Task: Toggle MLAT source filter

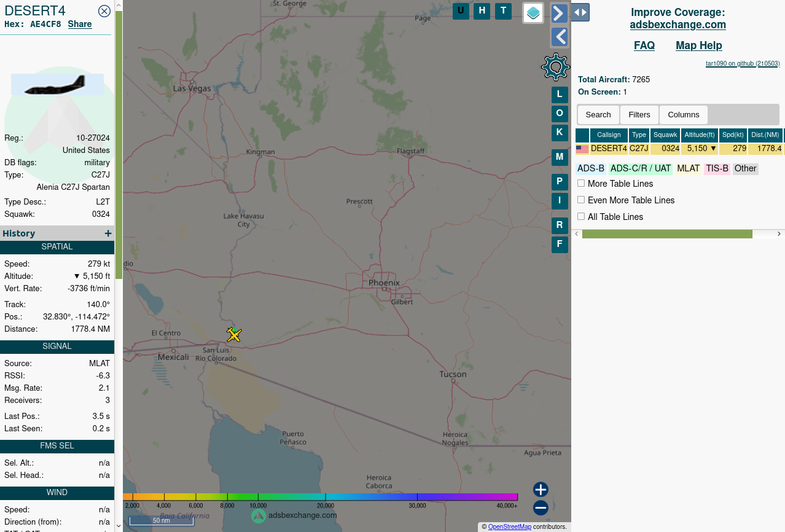Action: pos(689,168)
